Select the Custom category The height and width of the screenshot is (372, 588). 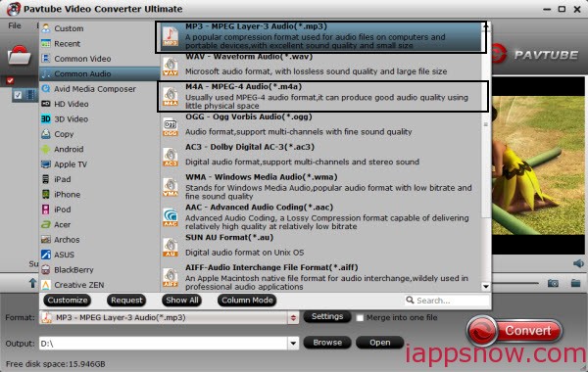point(99,28)
